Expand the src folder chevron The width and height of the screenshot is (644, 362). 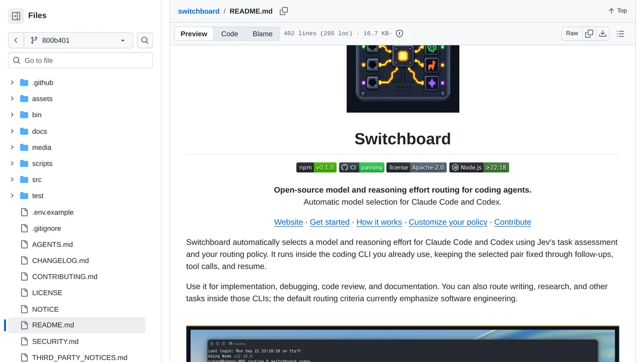12,179
